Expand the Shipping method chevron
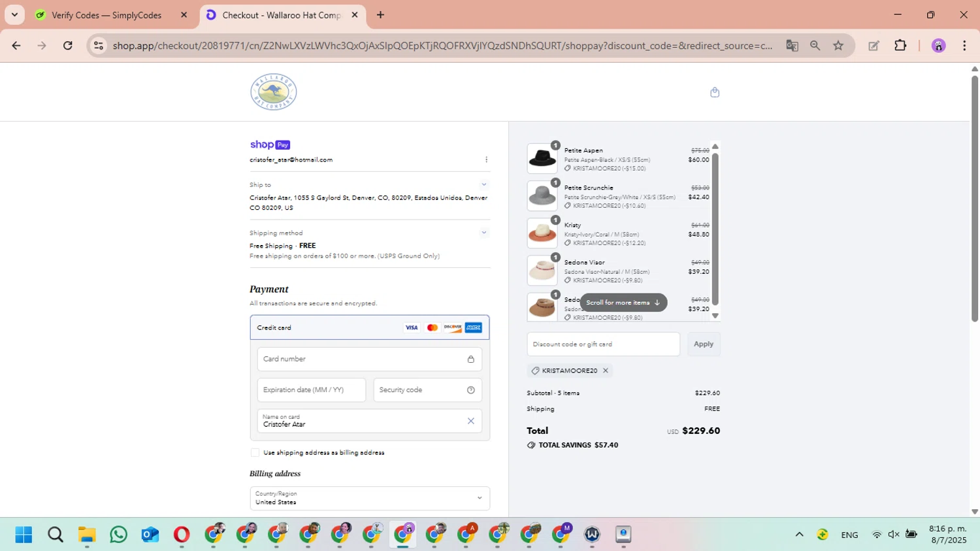This screenshot has height=551, width=980. click(x=484, y=233)
